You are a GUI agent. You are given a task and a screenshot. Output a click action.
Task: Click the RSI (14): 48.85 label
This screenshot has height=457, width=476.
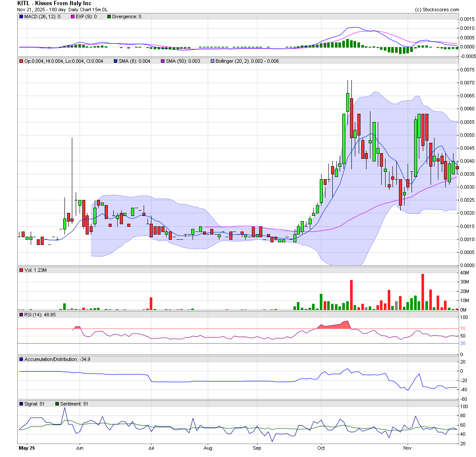tap(40, 315)
